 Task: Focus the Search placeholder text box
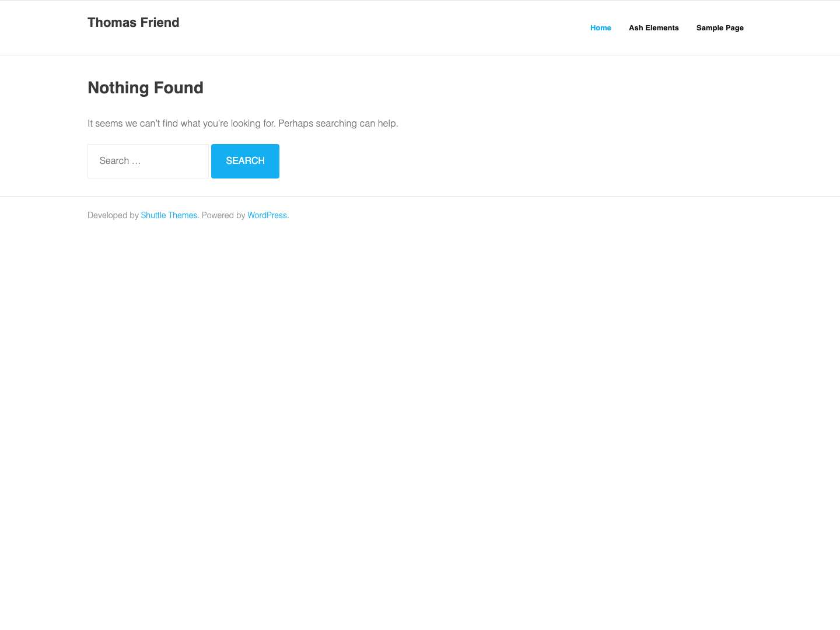coord(148,161)
